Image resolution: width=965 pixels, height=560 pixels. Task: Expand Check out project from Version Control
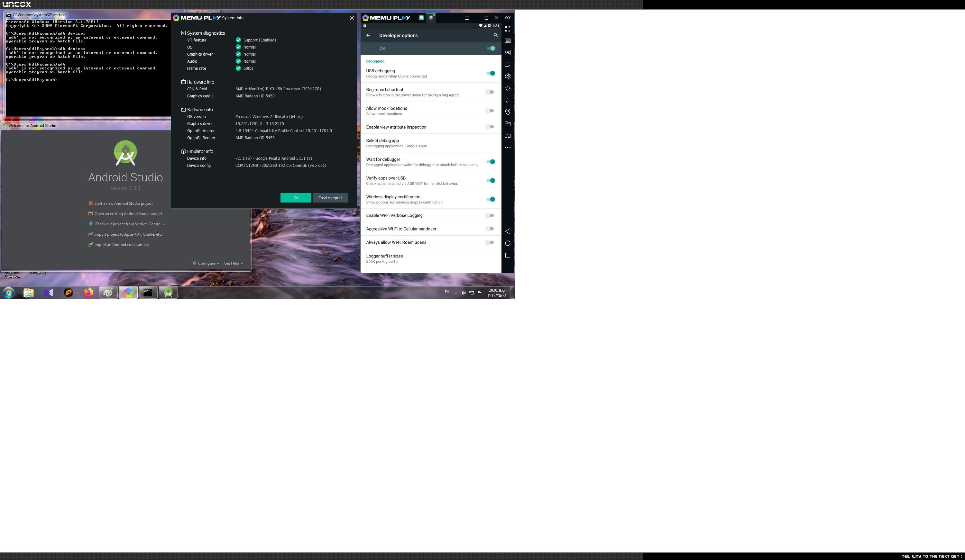[127, 224]
